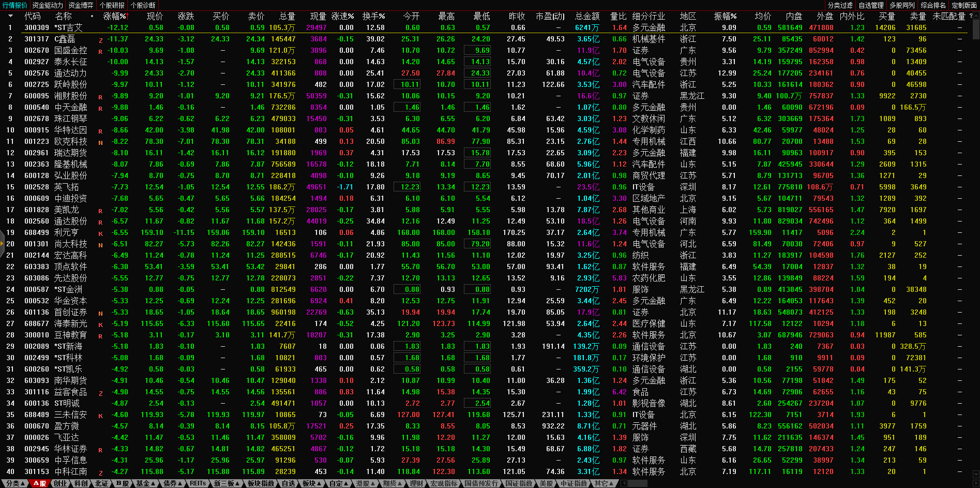Viewport: 980px width, 488px height.
Task: Click the R margin-trading marker beside 国盛金控
Action: 100,51
